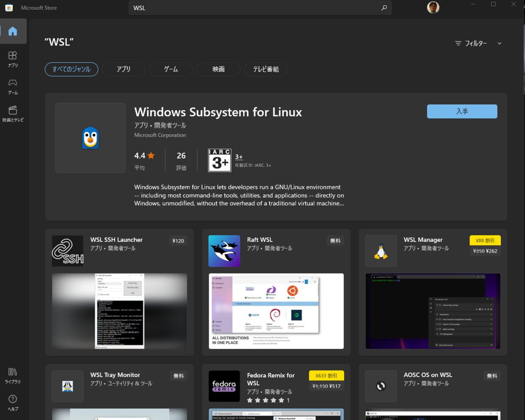Select the テレビ番組 filter tab
Screen dimensions: 525x420
click(266, 69)
